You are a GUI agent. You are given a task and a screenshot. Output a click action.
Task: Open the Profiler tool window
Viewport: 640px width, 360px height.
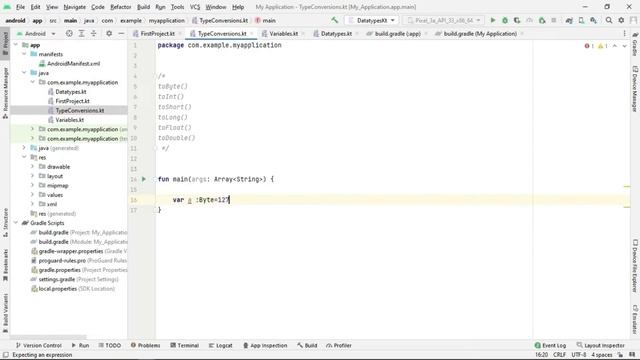[339, 345]
